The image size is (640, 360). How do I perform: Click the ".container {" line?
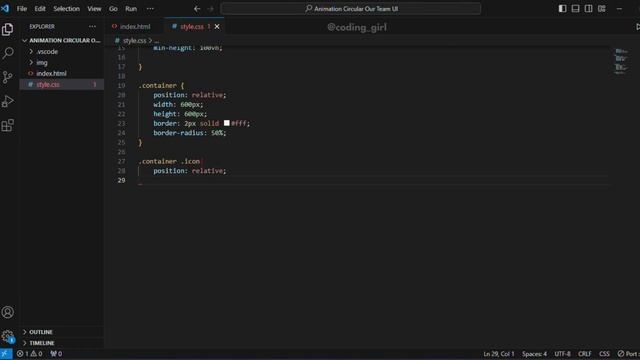click(161, 85)
